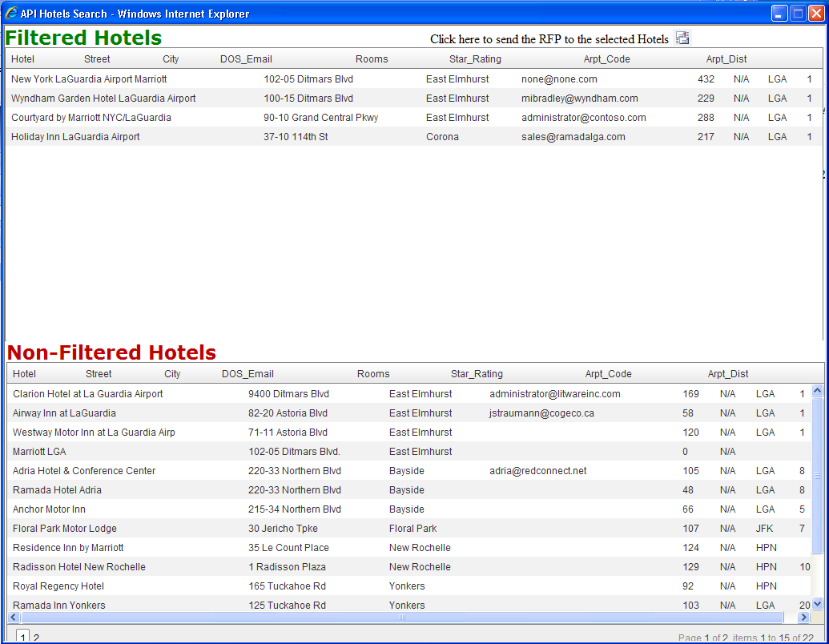Click mibradley@wyndham.com email cell
Screen dimensions: 829x644
tap(579, 99)
